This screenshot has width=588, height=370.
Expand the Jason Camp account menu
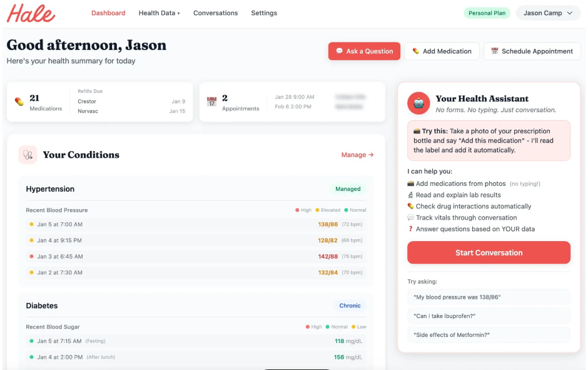pos(548,13)
